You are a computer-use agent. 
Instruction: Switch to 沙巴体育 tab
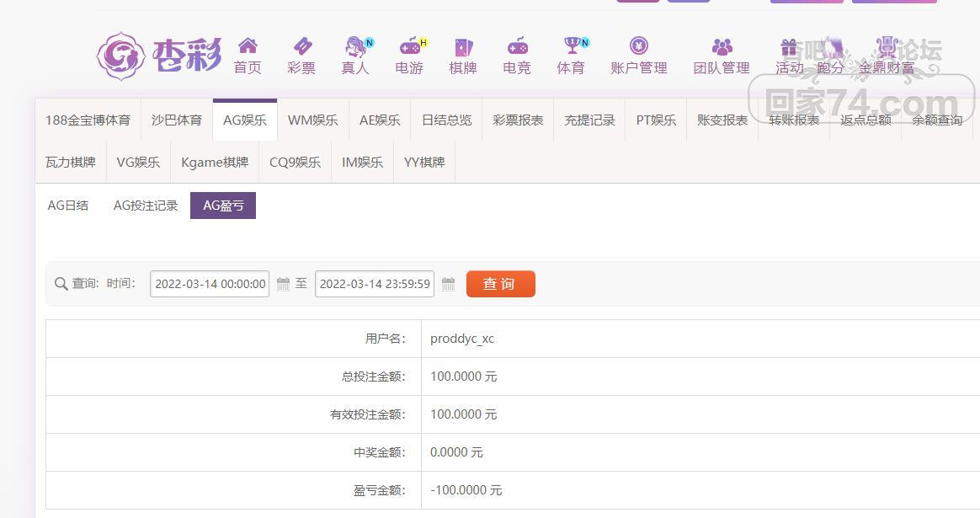tap(177, 120)
